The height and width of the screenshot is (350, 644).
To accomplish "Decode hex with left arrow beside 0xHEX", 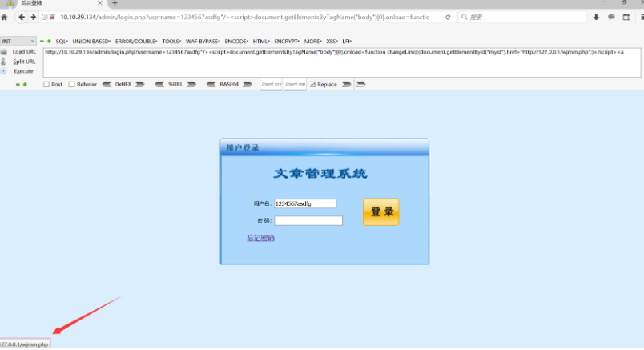I will (x=107, y=84).
